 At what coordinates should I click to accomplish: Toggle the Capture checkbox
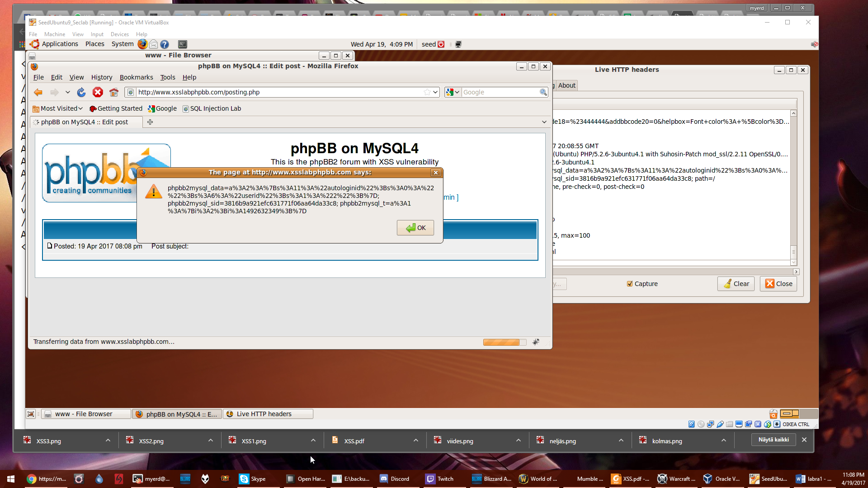click(x=630, y=284)
